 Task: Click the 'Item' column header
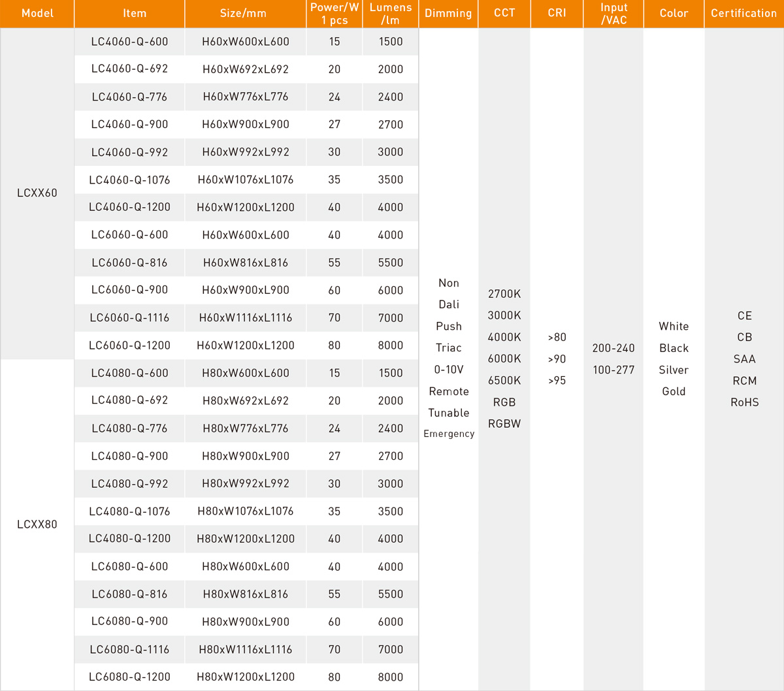130,14
